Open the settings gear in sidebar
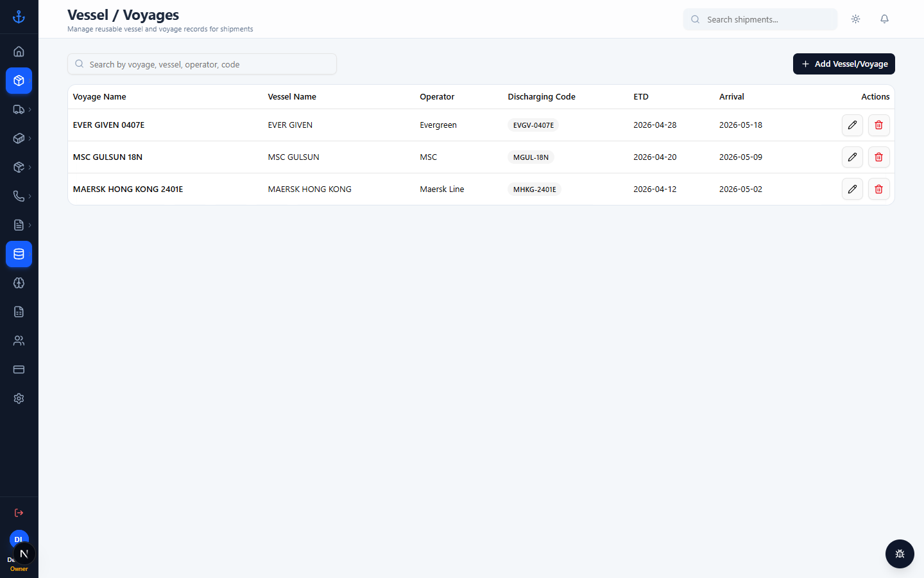 tap(19, 398)
